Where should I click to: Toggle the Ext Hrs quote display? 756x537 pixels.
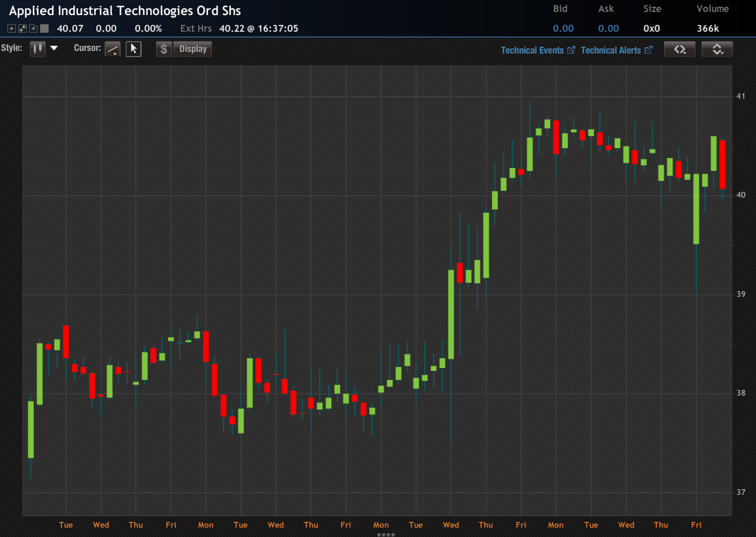pyautogui.click(x=196, y=29)
